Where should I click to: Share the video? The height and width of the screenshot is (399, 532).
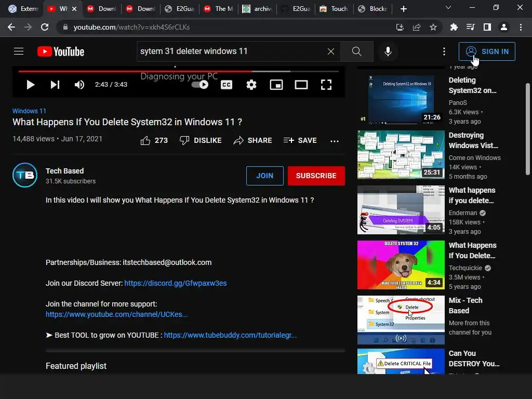(x=252, y=140)
